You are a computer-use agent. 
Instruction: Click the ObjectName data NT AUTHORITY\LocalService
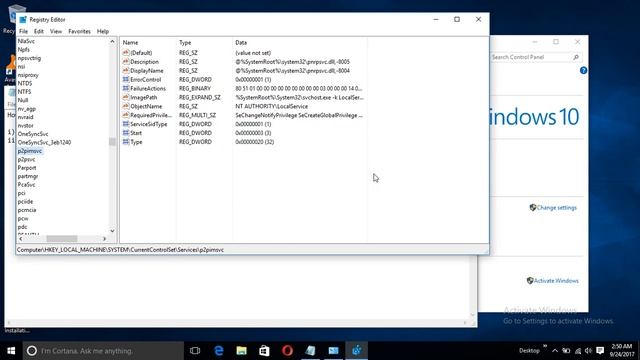pyautogui.click(x=271, y=106)
